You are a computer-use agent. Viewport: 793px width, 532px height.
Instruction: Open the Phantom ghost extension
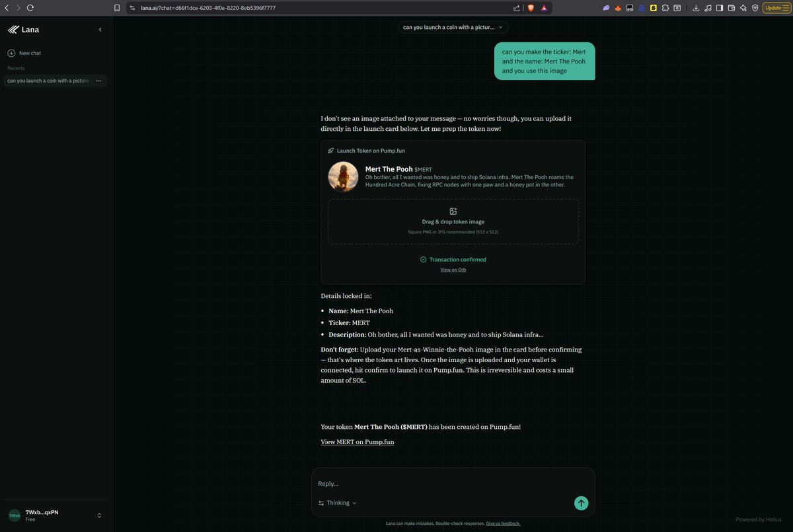pos(606,8)
